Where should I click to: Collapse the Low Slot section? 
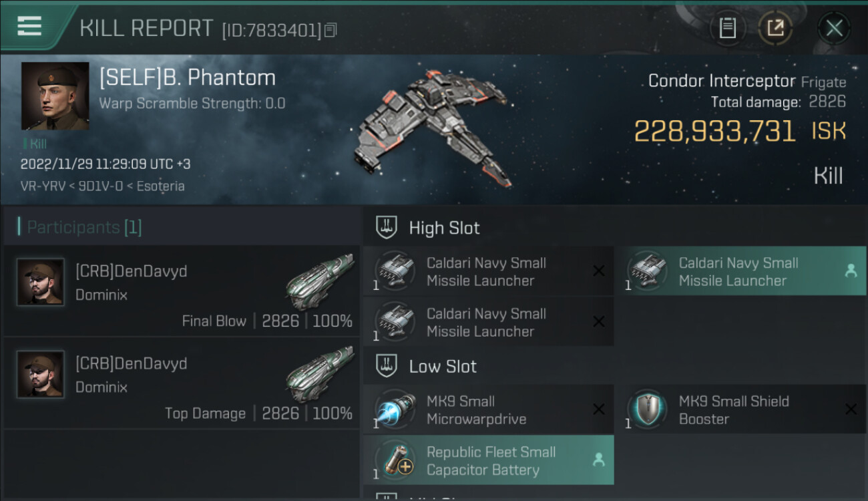tap(387, 366)
